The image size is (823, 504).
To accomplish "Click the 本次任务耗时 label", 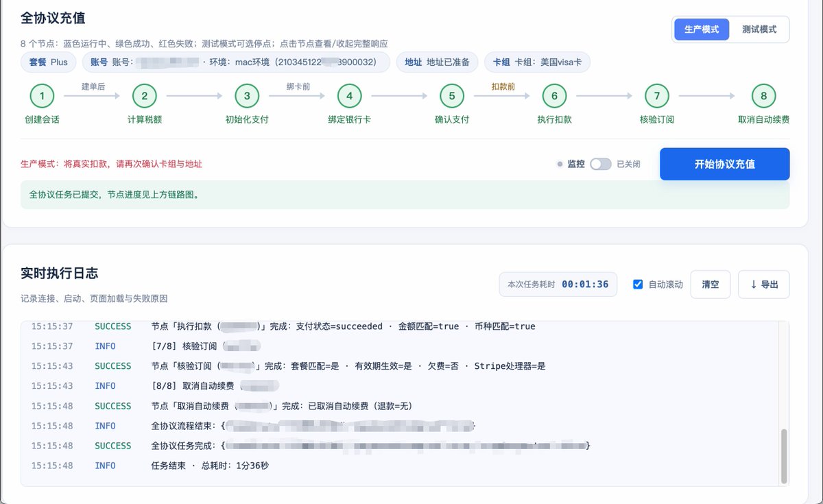I will (x=531, y=285).
